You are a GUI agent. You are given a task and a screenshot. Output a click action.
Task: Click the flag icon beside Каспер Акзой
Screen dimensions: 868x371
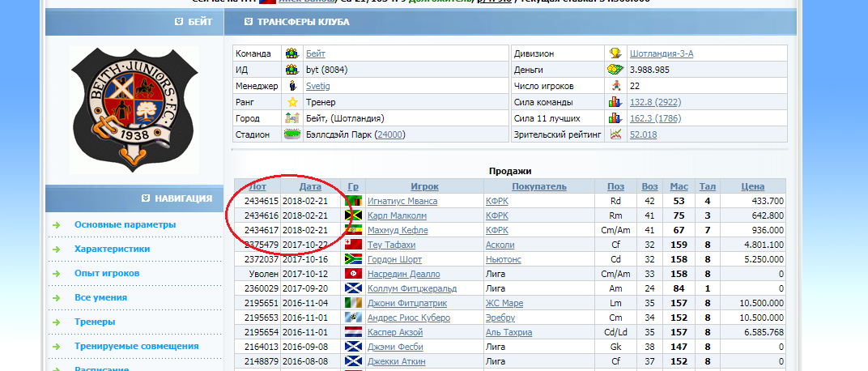(x=352, y=332)
